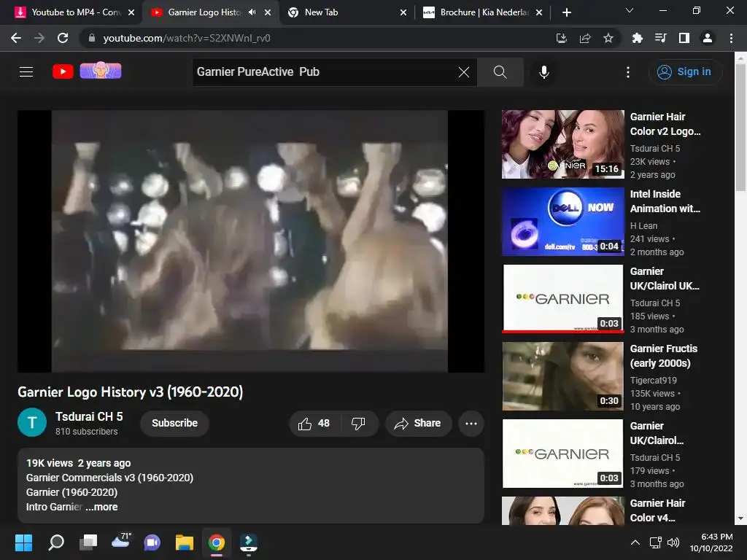Open the Chrome three-dot menu
This screenshot has height=560, width=747.
pyautogui.click(x=731, y=38)
